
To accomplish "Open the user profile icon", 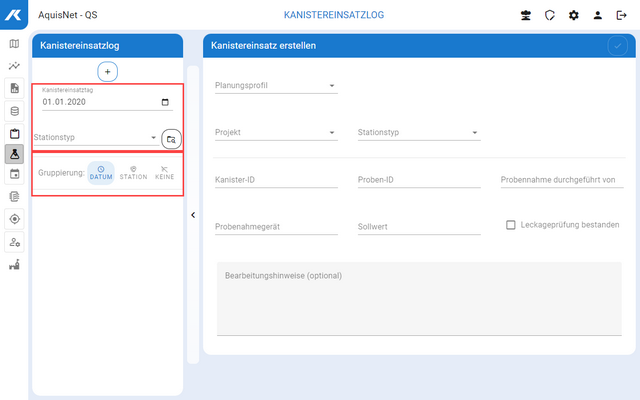I will (598, 16).
